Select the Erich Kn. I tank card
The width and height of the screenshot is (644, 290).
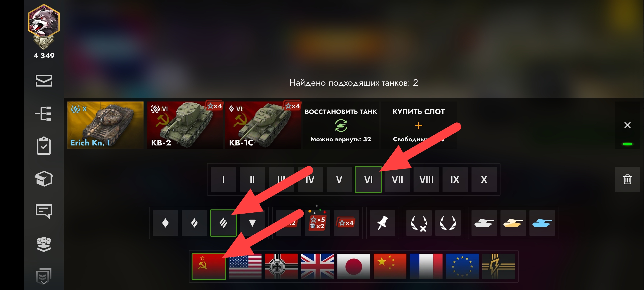(105, 125)
